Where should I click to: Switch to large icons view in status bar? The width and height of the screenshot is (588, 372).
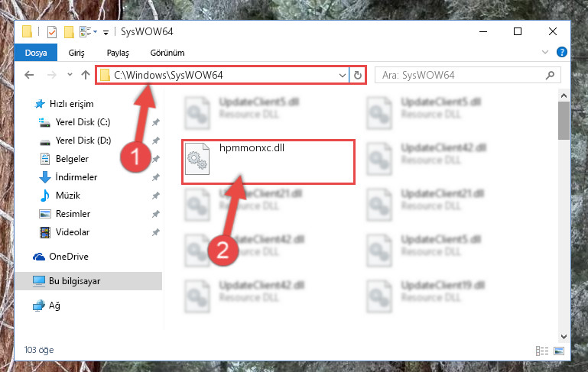pos(559,351)
